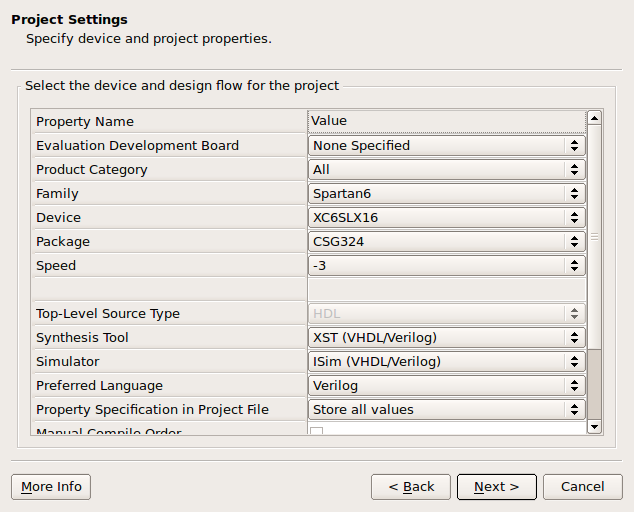Open the Simulator dropdown showing ISim

pyautogui.click(x=447, y=362)
